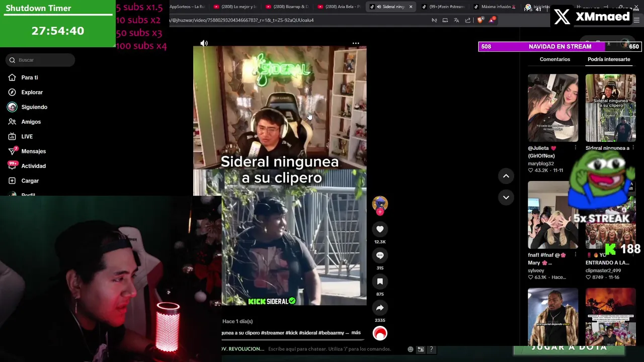Save the video with the bookmark icon

[380, 282]
